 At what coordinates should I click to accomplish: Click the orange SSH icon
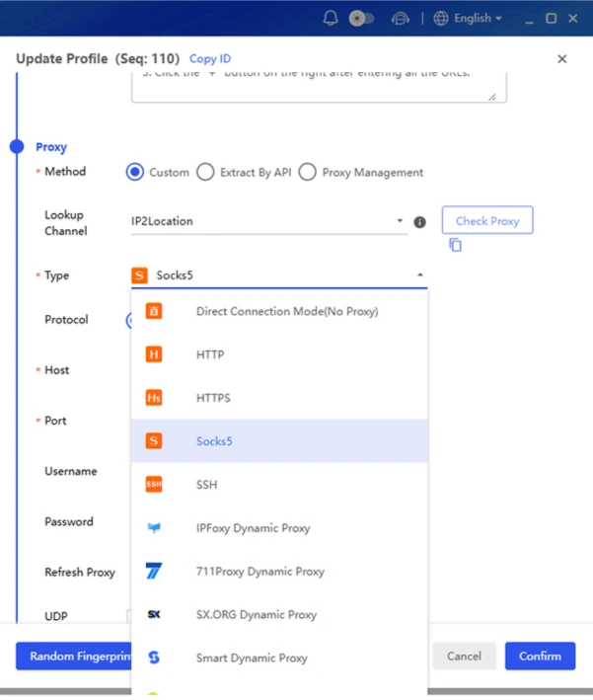(x=154, y=485)
